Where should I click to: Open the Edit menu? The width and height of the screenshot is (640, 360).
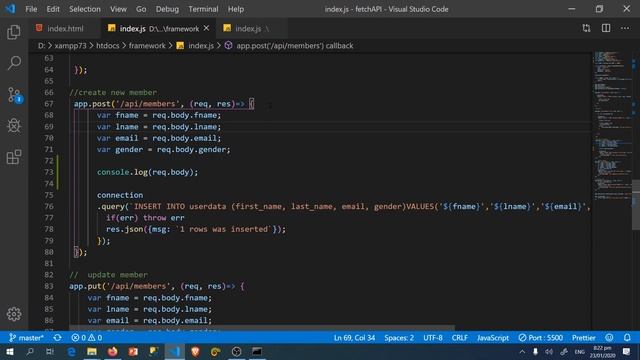pos(53,9)
